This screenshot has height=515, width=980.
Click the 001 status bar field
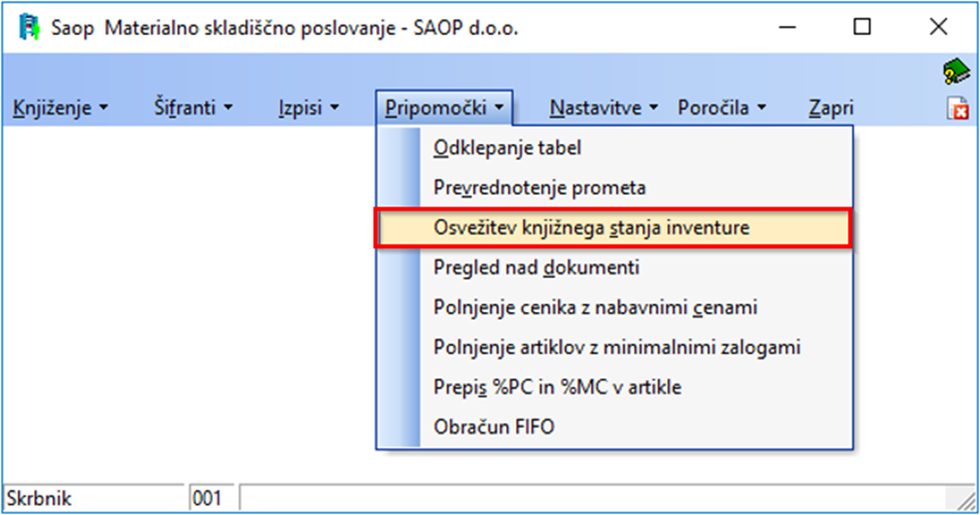[211, 498]
